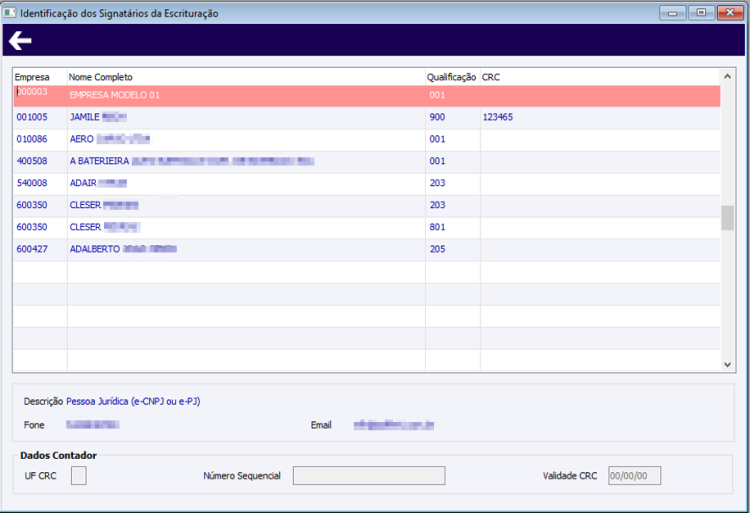
Task: Select the CLESER row with qualification 203
Action: tap(367, 206)
